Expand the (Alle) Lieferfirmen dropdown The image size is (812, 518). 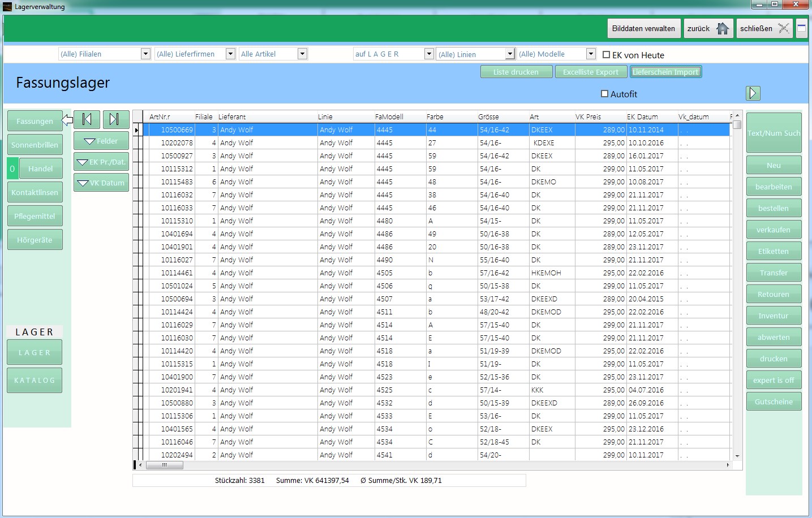[230, 54]
